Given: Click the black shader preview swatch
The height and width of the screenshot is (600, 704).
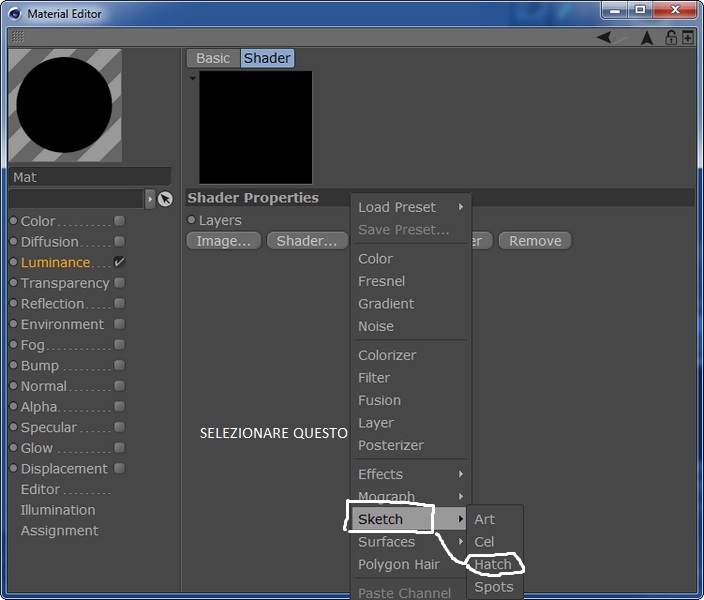Looking at the screenshot, I should (x=255, y=128).
